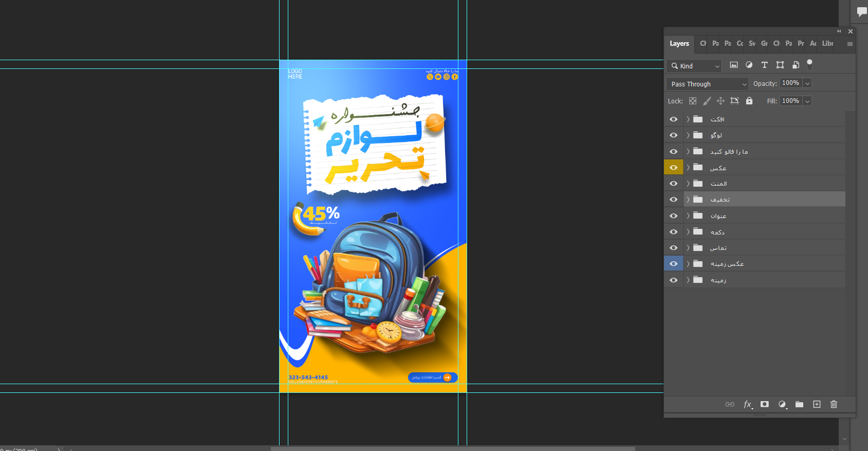Open the Opacity slider dropdown arrow
Image resolution: width=868 pixels, height=451 pixels.
tap(807, 83)
